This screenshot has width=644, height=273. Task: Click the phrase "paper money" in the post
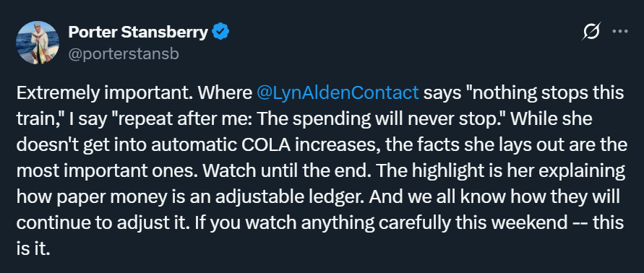pyautogui.click(x=103, y=197)
